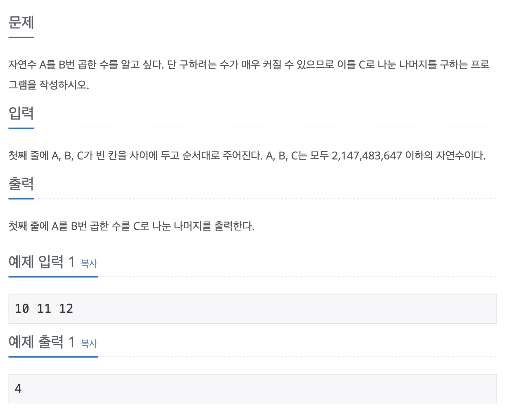
Task: Copy example input 1 using 복사 link
Action: (89, 263)
